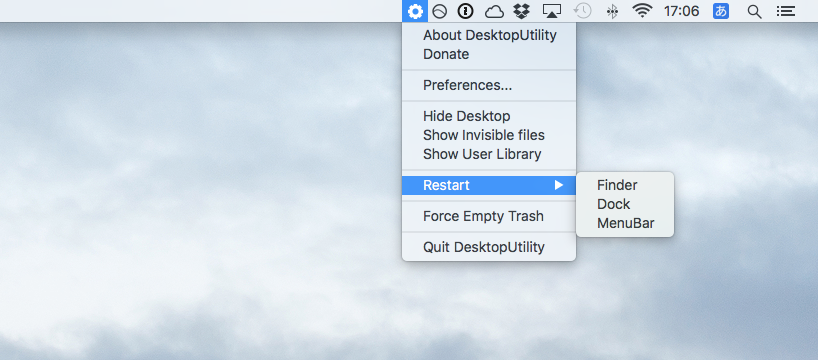
Task: Select Quit DesktopUtility
Action: pyautogui.click(x=489, y=247)
